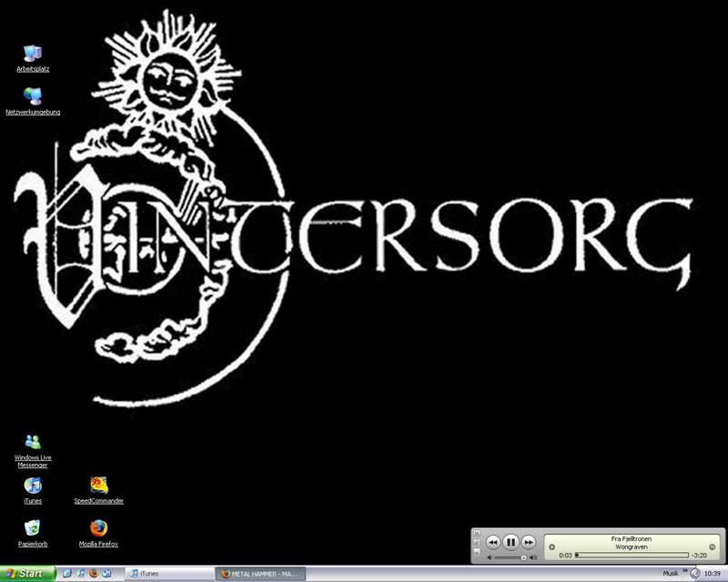Select the Papierkorb recycle bin icon
Viewport: 728px width, 582px height.
[x=33, y=533]
